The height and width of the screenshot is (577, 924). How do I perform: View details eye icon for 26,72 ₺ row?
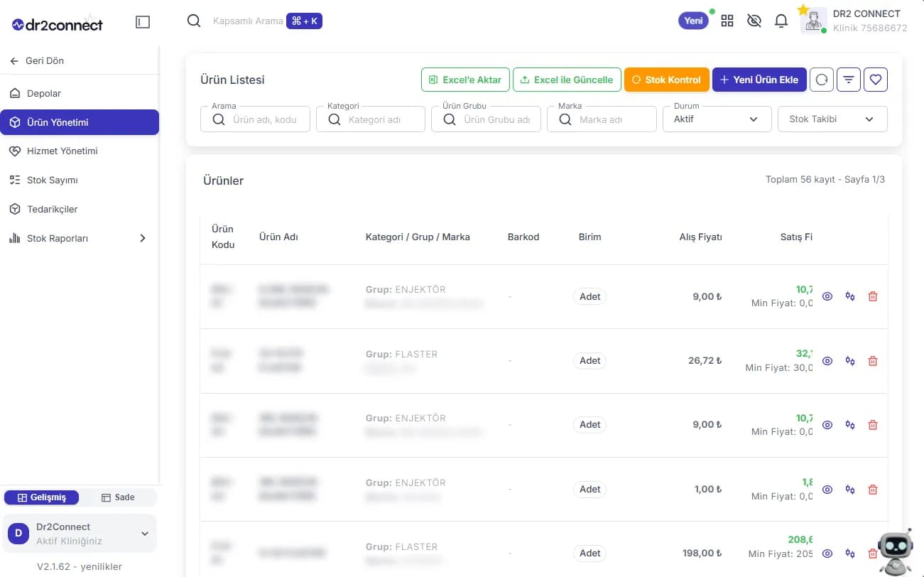tap(827, 361)
